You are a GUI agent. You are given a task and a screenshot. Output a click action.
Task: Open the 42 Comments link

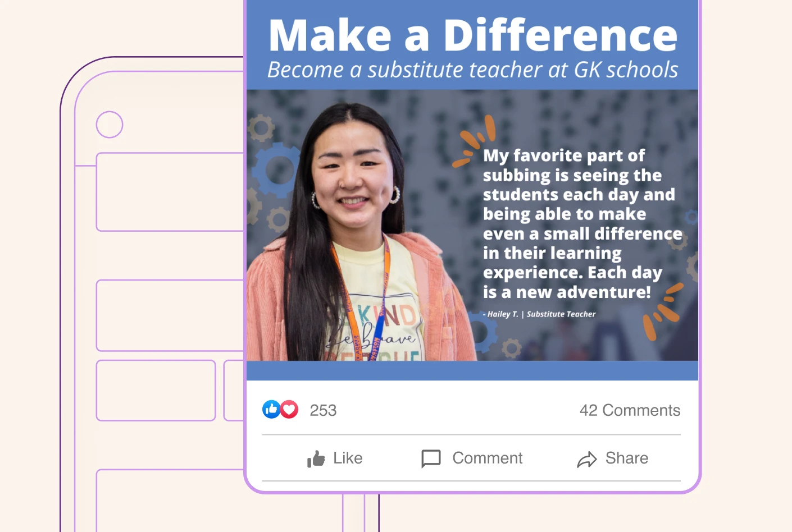(630, 410)
